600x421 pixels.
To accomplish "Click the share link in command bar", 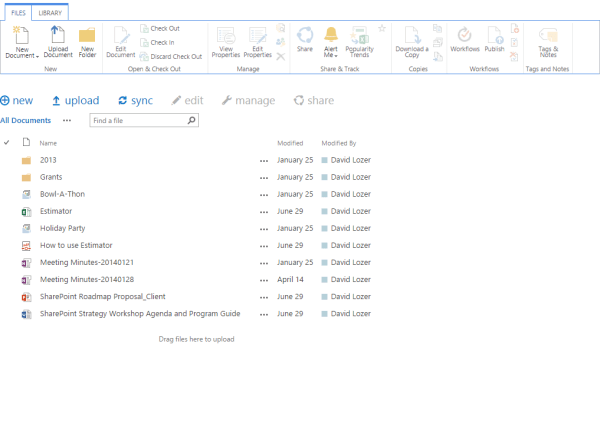I will point(314,101).
